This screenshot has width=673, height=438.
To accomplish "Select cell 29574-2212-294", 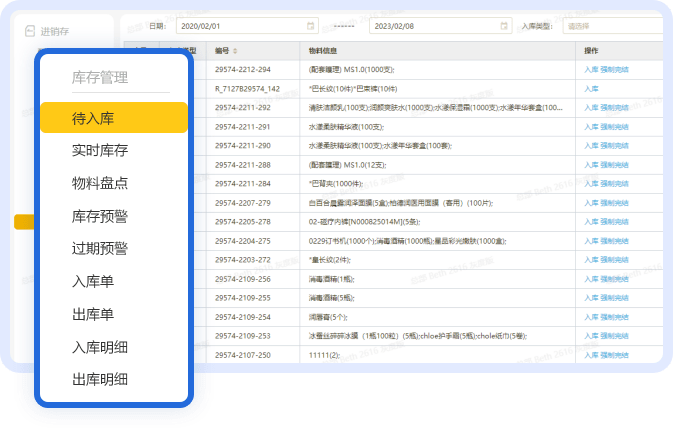I will click(x=243, y=70).
